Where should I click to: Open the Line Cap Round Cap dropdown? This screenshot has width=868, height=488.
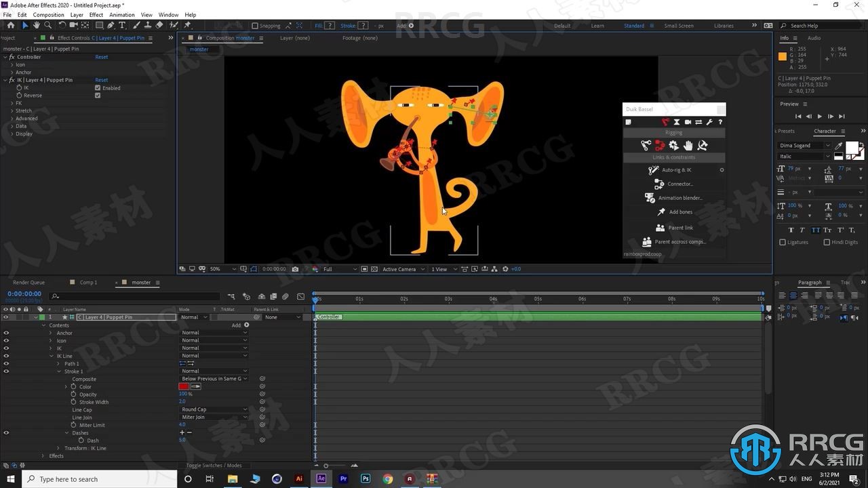pos(214,409)
